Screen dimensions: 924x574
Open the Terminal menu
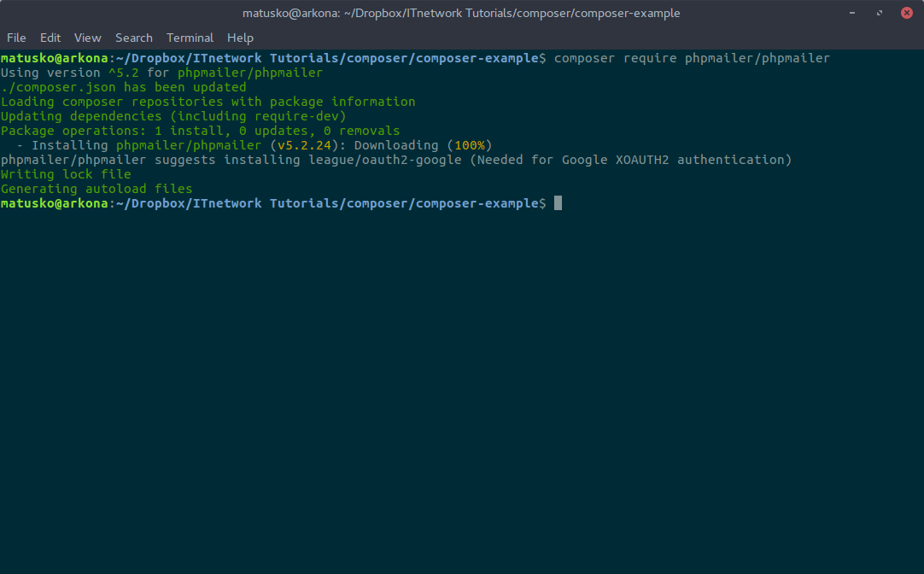click(x=190, y=38)
